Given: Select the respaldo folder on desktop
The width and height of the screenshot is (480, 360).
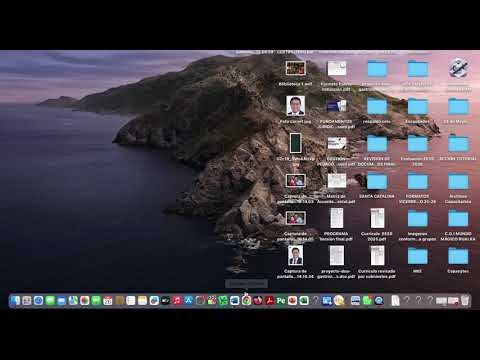Looking at the screenshot, I should [x=377, y=107].
